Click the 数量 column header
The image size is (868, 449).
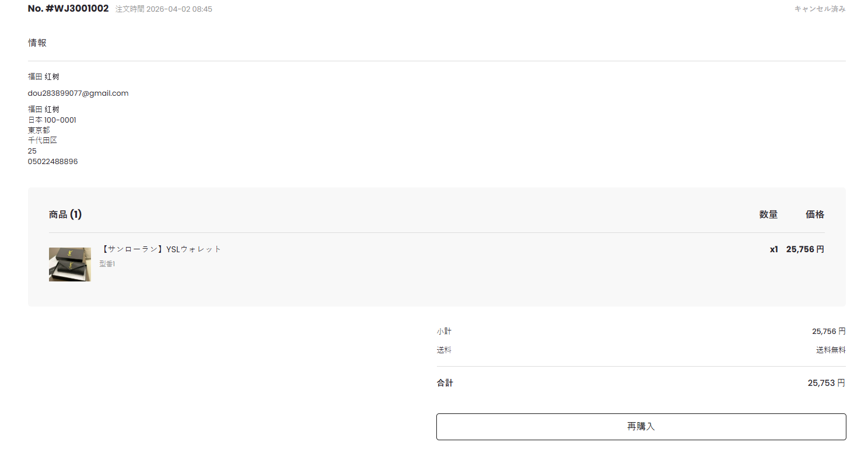click(768, 215)
